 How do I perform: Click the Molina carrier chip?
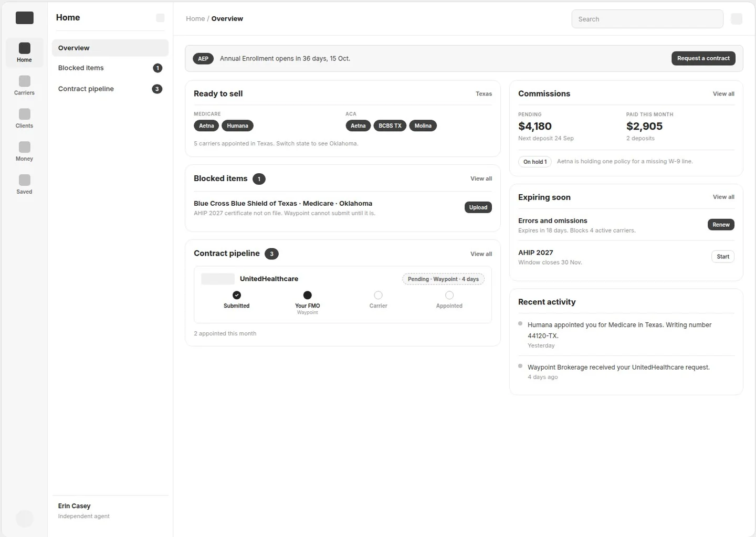[x=423, y=125]
